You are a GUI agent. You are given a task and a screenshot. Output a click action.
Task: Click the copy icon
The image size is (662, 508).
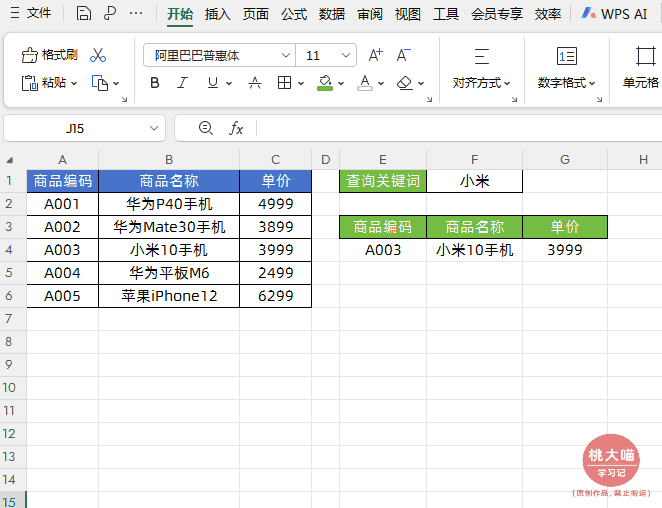point(100,83)
